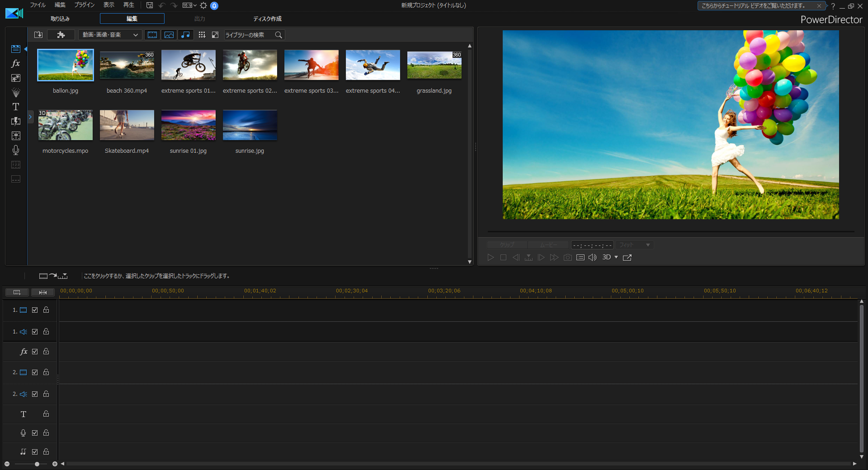Lock the title track
Image resolution: width=868 pixels, height=470 pixels.
click(46, 414)
